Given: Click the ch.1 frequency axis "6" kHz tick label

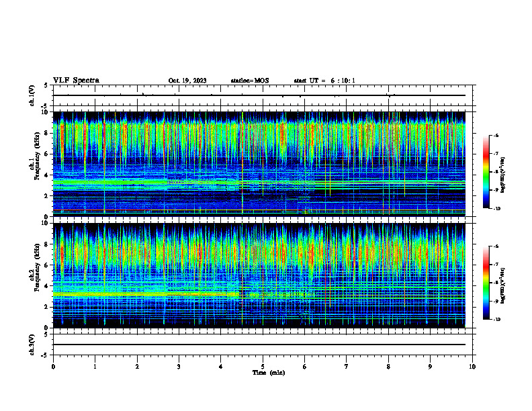Looking at the screenshot, I should [x=46, y=154].
